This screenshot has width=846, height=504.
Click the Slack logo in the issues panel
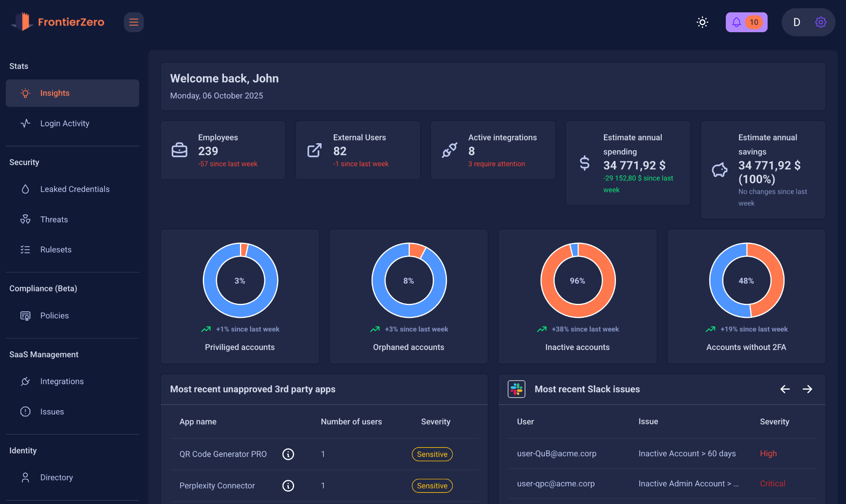pos(517,388)
